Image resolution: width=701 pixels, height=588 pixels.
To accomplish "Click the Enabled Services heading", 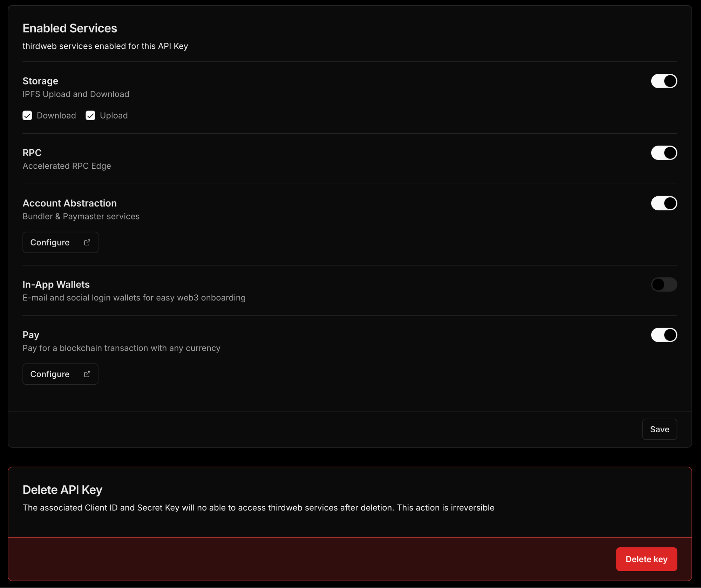I will click(70, 28).
